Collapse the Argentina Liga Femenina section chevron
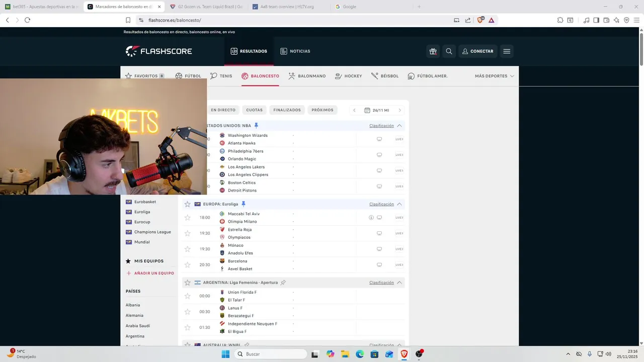Image resolution: width=644 pixels, height=362 pixels. click(x=399, y=283)
